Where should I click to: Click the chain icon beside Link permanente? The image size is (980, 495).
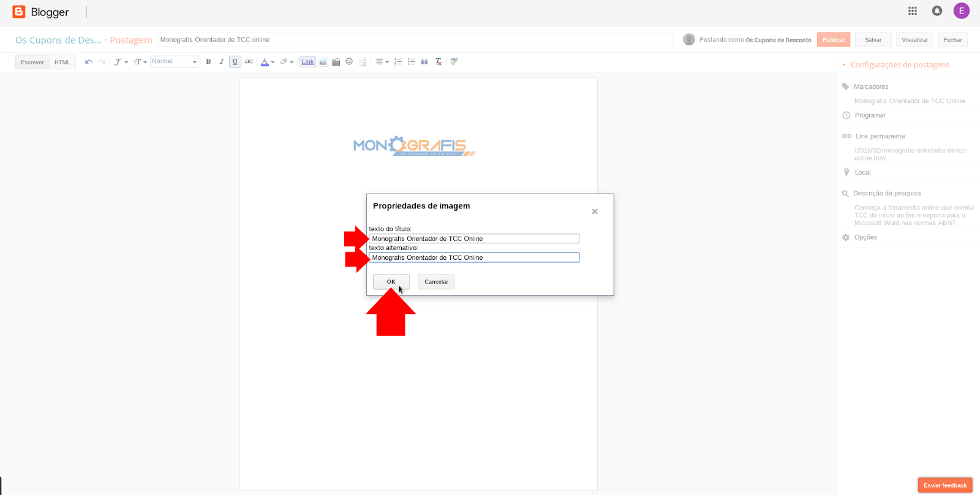click(846, 136)
